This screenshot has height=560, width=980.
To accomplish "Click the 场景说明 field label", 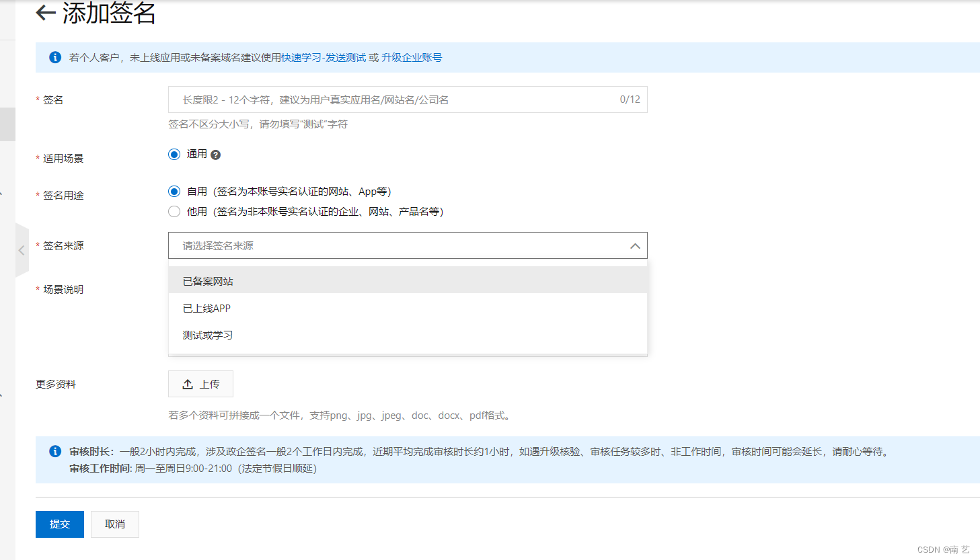I will click(x=63, y=290).
